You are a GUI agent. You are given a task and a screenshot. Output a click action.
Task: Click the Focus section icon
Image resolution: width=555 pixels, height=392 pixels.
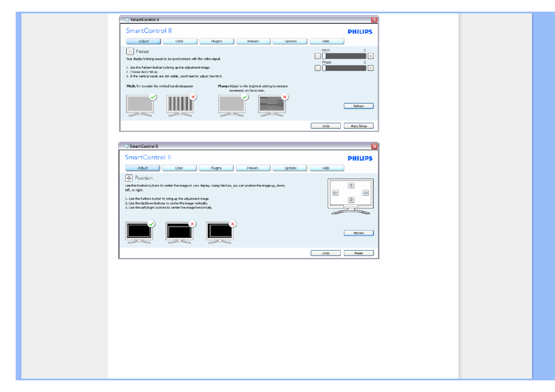[x=130, y=52]
